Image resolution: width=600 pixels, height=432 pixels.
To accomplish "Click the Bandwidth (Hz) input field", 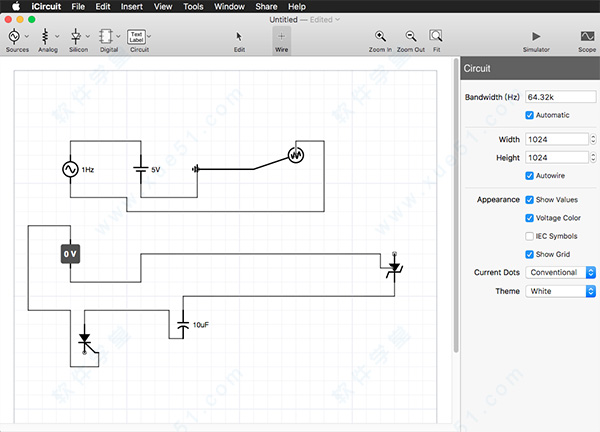I will 561,97.
